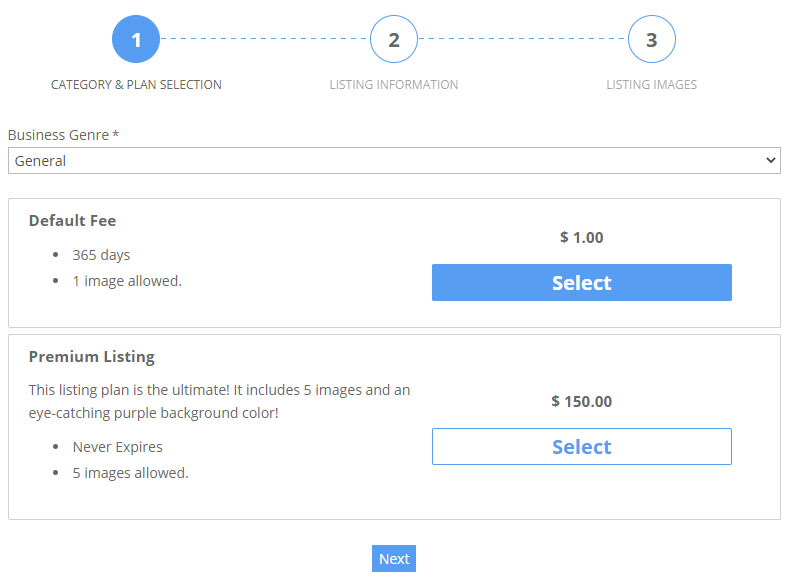This screenshot has width=791, height=582.
Task: Click the Default Fee heading
Action: 73,220
